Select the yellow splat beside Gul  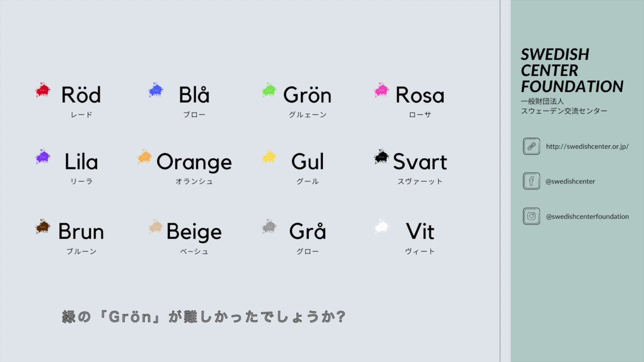click(x=269, y=157)
